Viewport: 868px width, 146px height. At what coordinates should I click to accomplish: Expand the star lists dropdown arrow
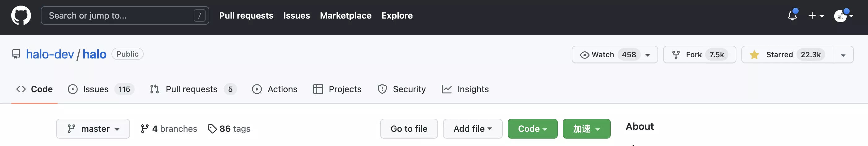843,55
